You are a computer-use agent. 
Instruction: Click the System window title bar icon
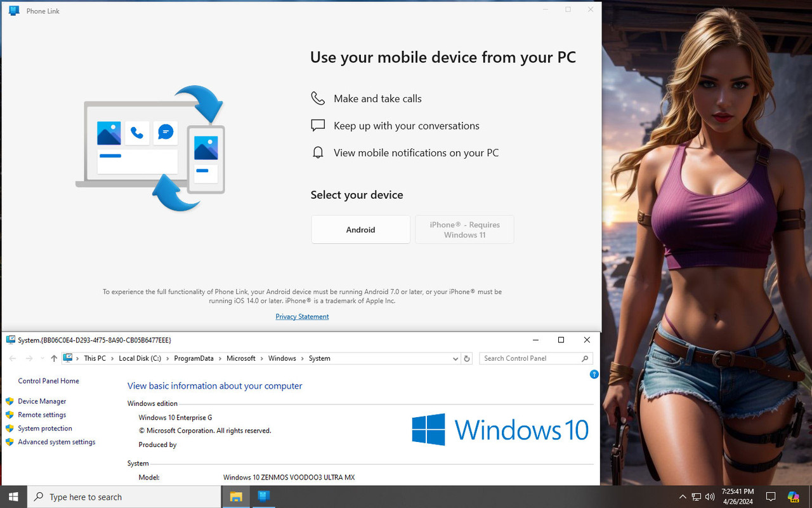point(11,340)
